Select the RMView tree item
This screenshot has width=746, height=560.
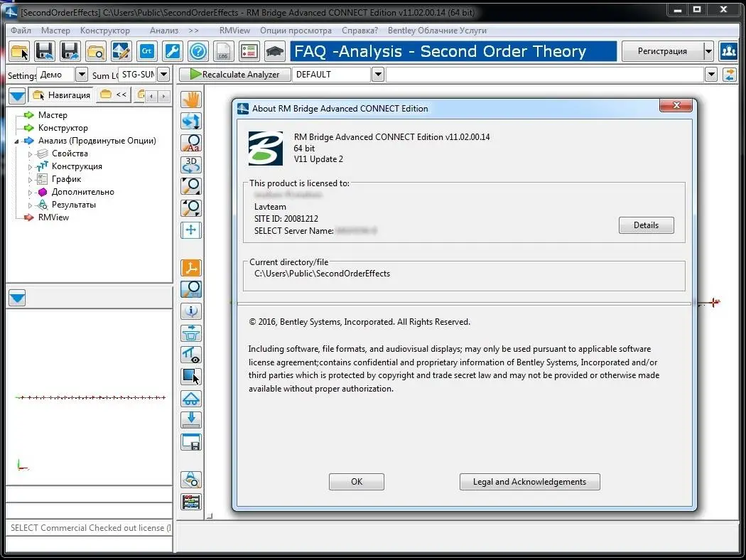(54, 217)
